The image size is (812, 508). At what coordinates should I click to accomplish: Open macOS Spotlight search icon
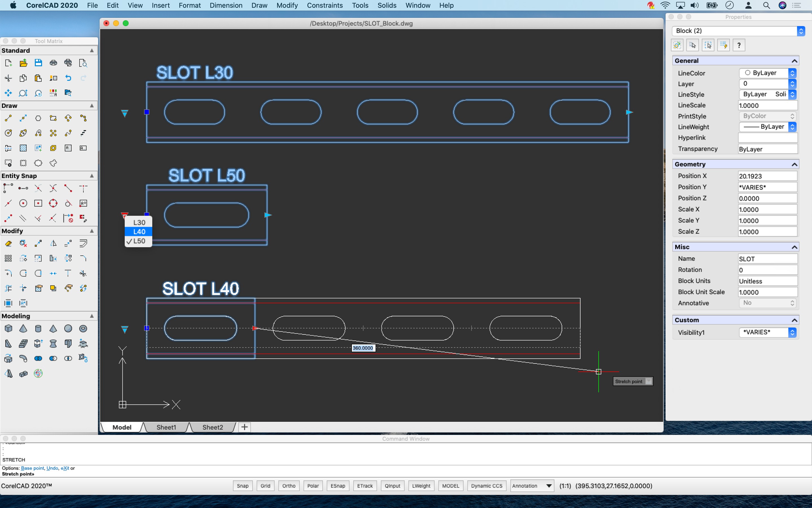coord(766,5)
